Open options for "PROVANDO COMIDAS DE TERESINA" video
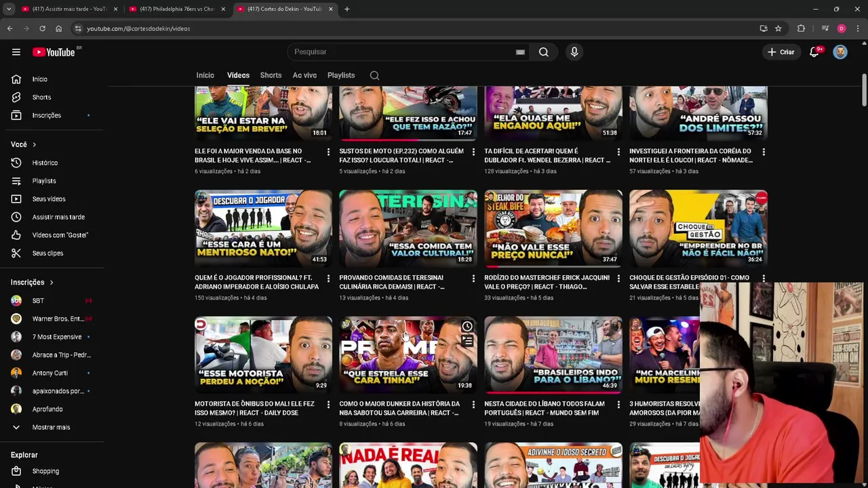Image resolution: width=868 pixels, height=488 pixels. click(473, 279)
